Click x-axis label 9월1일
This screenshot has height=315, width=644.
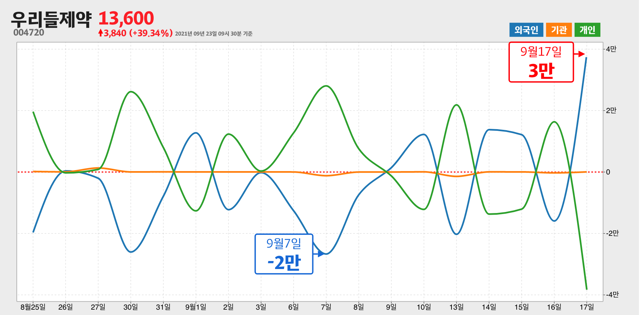(x=196, y=307)
